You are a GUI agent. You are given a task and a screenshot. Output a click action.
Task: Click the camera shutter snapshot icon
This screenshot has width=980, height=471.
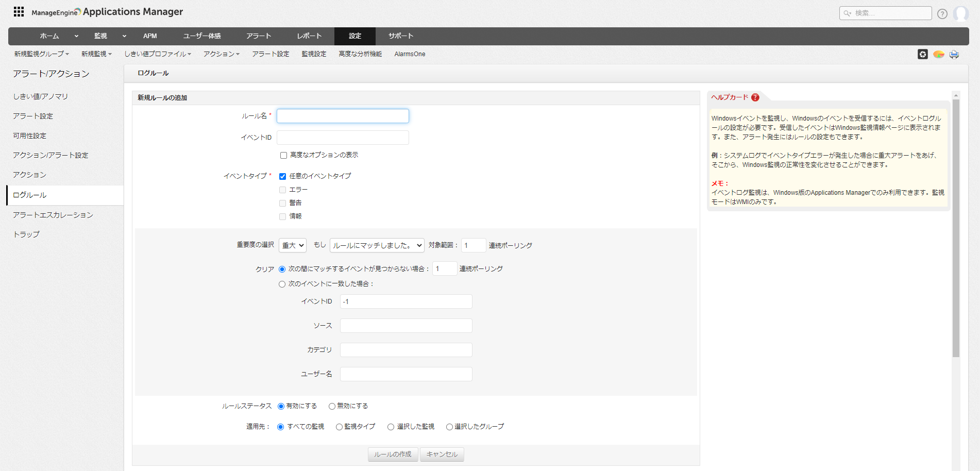point(922,54)
